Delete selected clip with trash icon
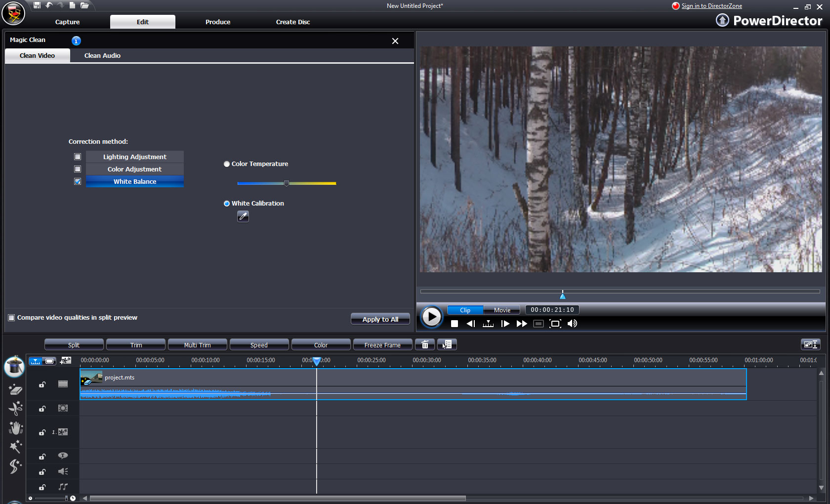 424,345
